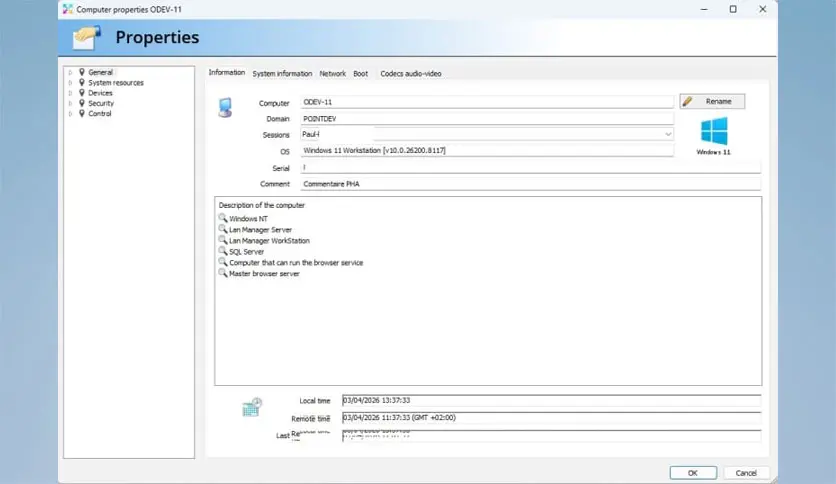
Task: Click the pin icon beside General
Action: [82, 72]
